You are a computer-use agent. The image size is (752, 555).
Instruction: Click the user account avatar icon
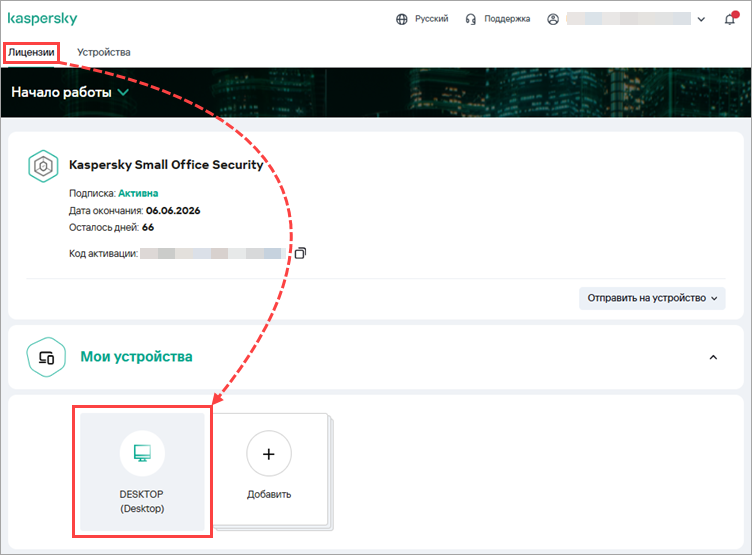[x=553, y=19]
